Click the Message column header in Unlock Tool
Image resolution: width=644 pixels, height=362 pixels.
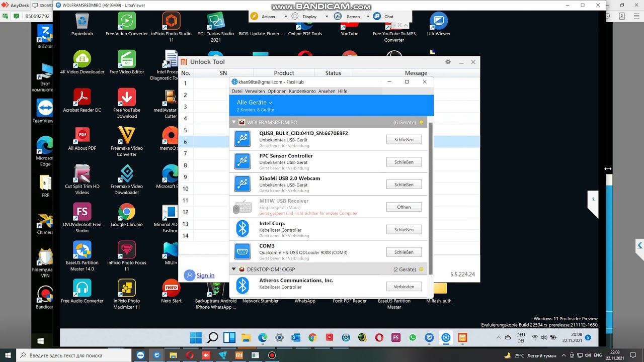(416, 73)
